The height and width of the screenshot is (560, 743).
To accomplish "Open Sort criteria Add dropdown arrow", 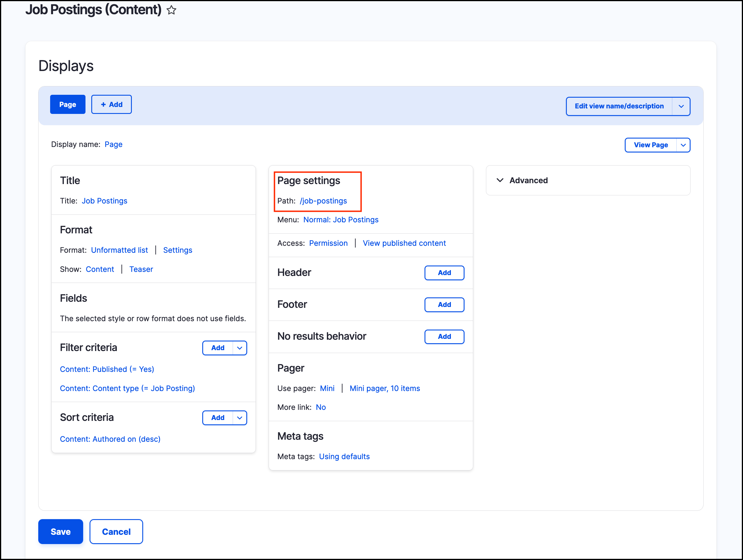I will [x=239, y=418].
